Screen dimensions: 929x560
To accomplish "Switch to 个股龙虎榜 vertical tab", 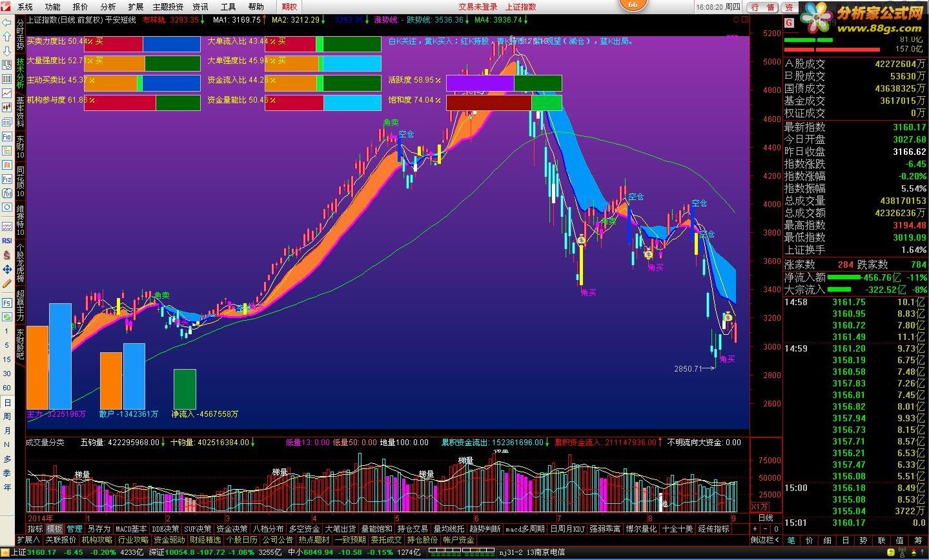I will coord(20,263).
